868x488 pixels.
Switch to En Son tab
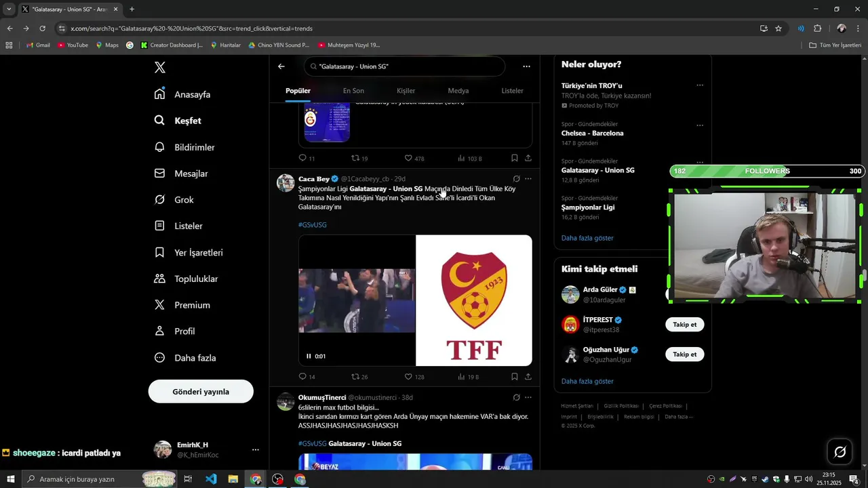pos(353,91)
